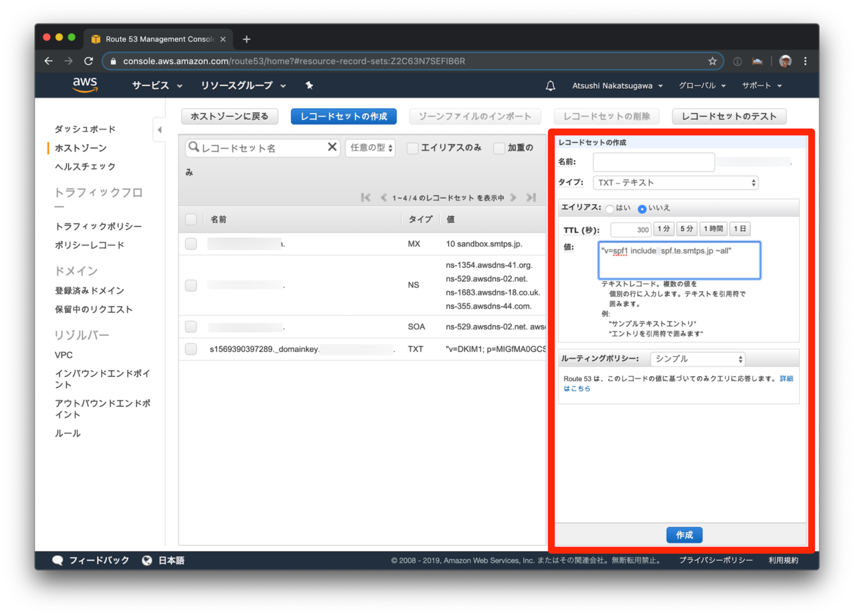Screen dimensions: 854x616
Task: Open the サポート menu
Action: [x=762, y=85]
